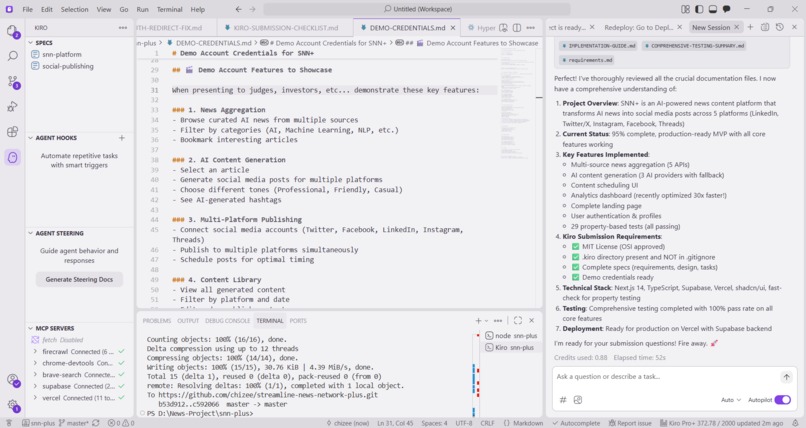Image resolution: width=806 pixels, height=428 pixels.
Task: Open the Terminal menu
Action: click(170, 9)
